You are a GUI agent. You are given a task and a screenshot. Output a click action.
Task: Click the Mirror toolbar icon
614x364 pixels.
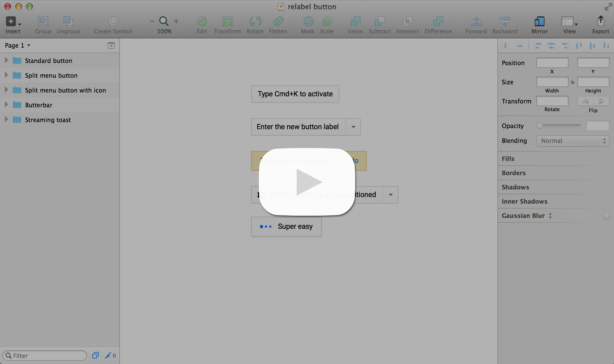point(539,21)
